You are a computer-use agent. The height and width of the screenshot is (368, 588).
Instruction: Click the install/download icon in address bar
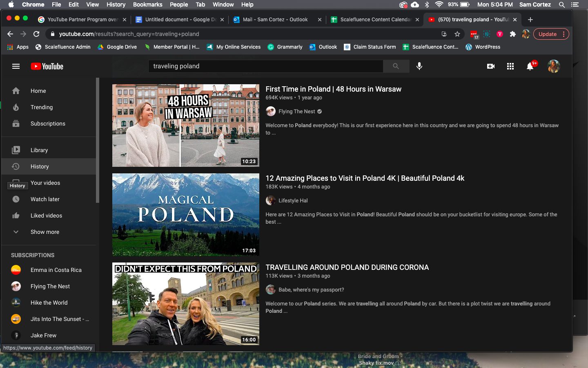click(x=444, y=34)
